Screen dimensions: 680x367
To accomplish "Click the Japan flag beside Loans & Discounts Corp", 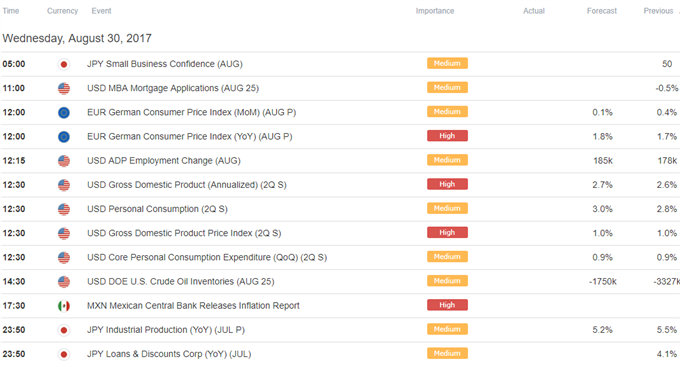I will point(64,354).
